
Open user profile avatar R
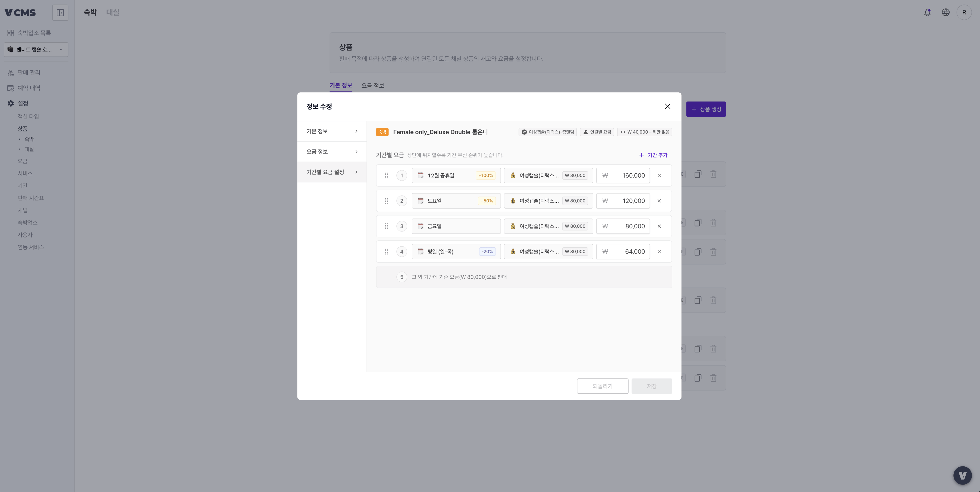point(964,12)
